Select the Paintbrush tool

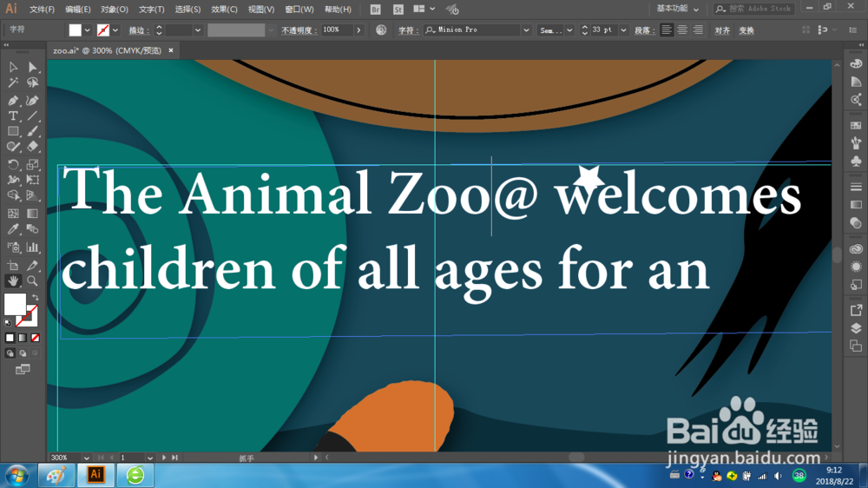(33, 131)
